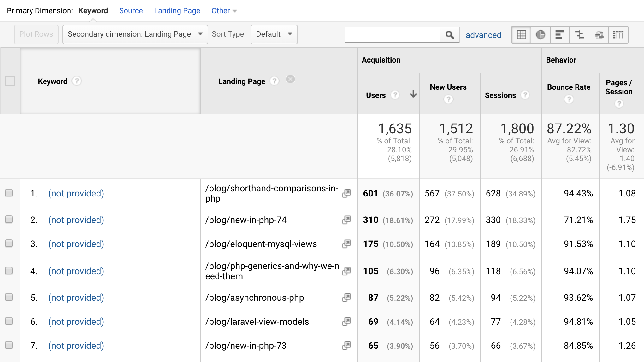
Task: Select the Term cloud view icon
Action: (x=599, y=35)
